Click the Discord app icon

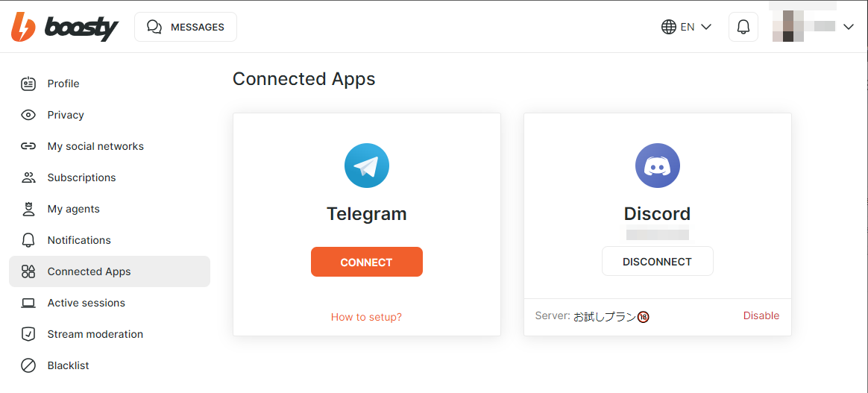(658, 166)
